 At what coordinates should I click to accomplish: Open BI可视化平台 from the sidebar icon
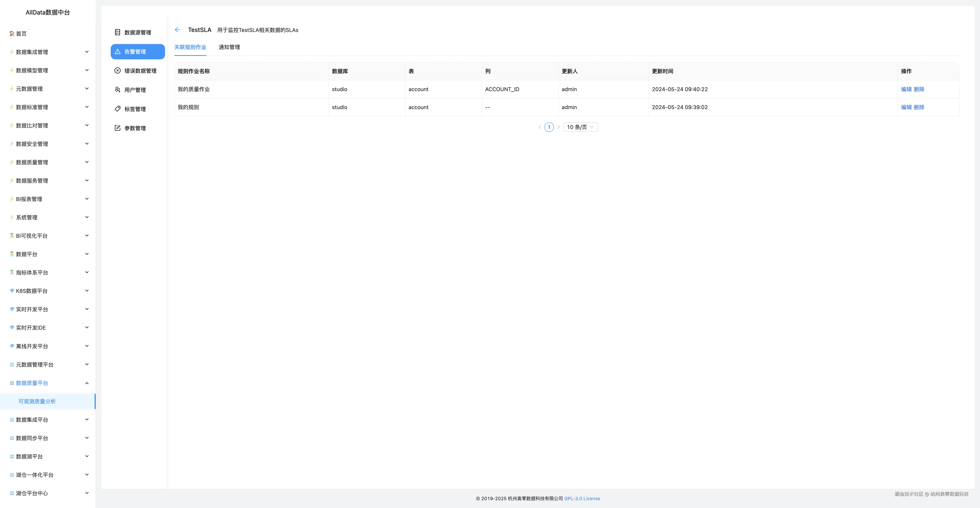tap(11, 235)
